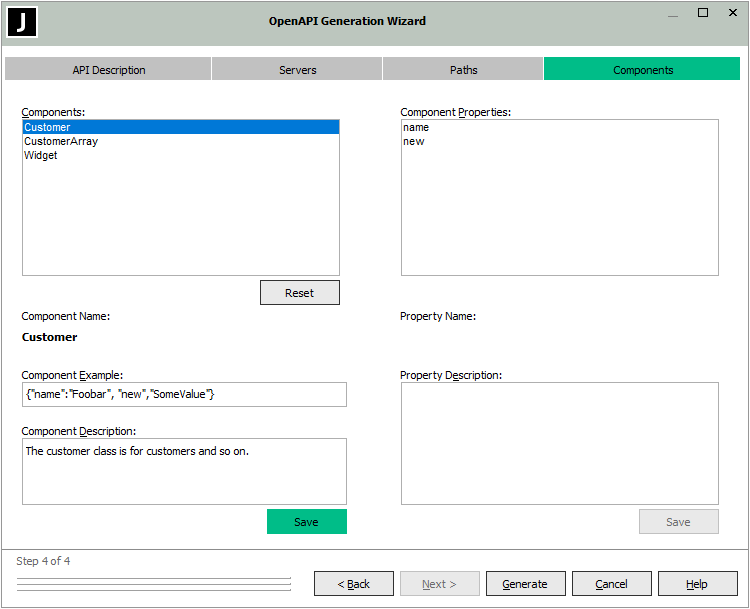Go to the Paths tab

[463, 70]
